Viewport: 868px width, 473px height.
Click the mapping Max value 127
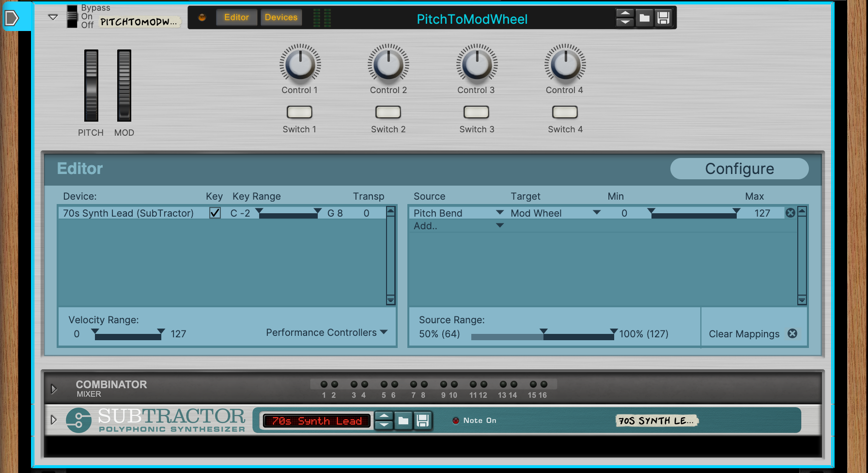[x=762, y=213]
